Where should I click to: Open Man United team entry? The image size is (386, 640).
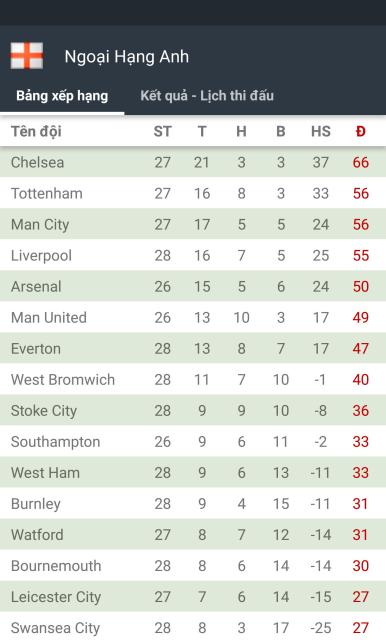(193, 317)
